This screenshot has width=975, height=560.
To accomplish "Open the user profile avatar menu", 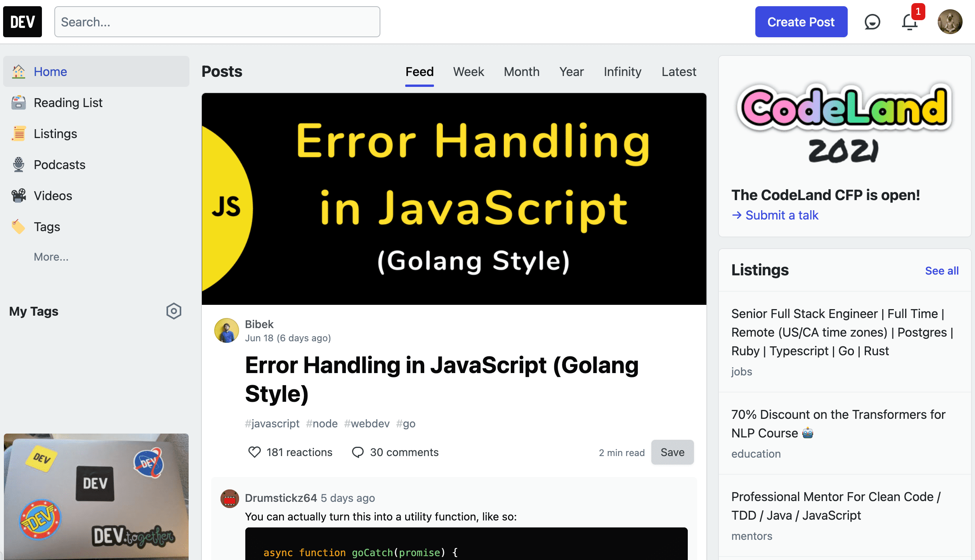I will [x=950, y=22].
